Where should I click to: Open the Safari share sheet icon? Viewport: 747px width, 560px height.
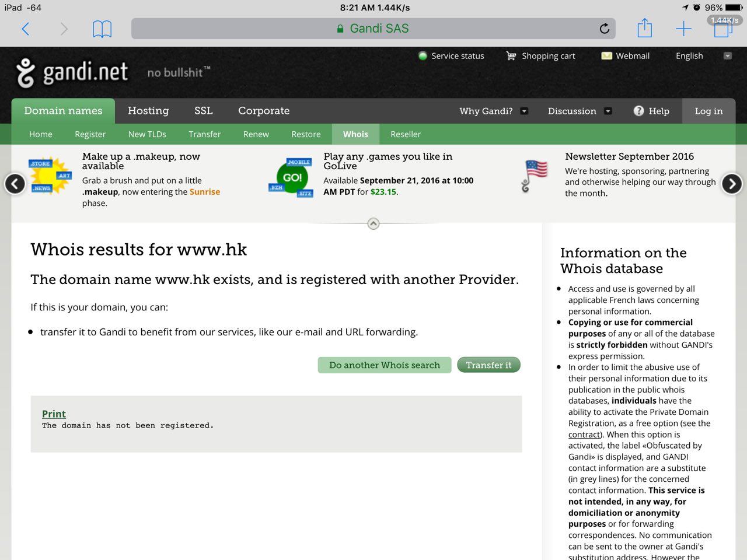click(x=644, y=28)
